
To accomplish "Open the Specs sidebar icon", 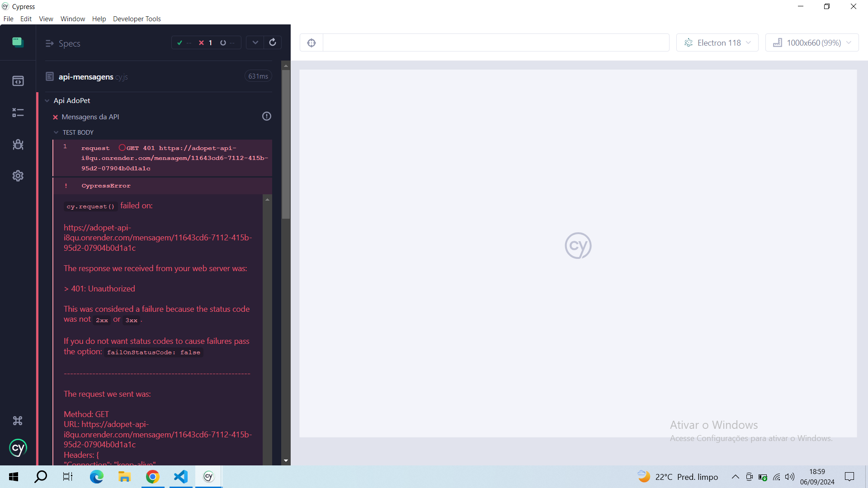I will (18, 81).
